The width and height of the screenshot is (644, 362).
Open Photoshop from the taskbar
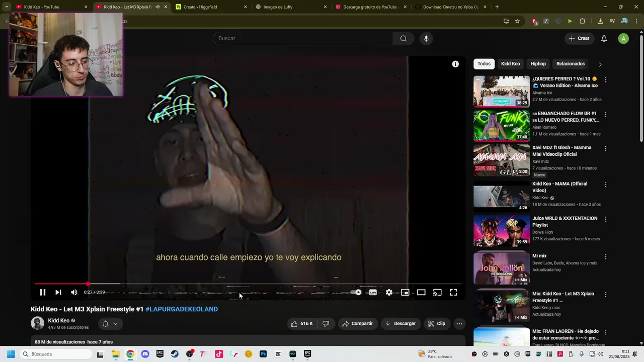(x=263, y=354)
